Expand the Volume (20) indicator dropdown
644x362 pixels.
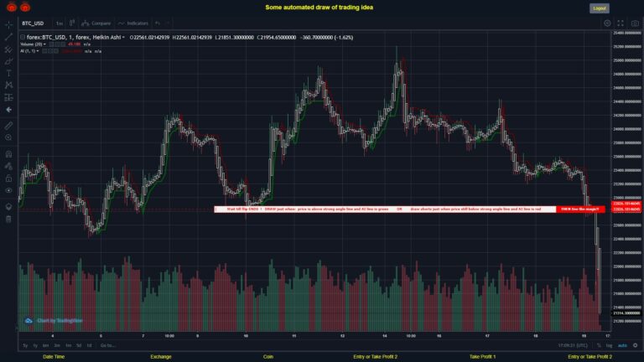[x=44, y=44]
